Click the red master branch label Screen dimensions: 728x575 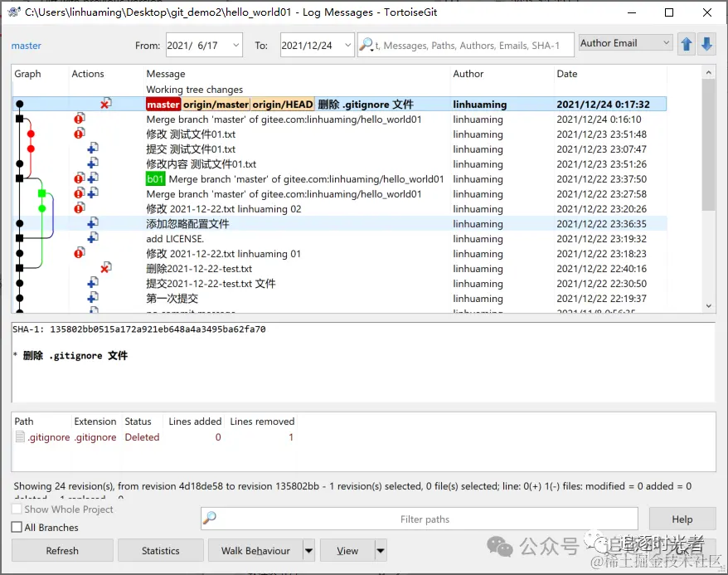click(163, 105)
